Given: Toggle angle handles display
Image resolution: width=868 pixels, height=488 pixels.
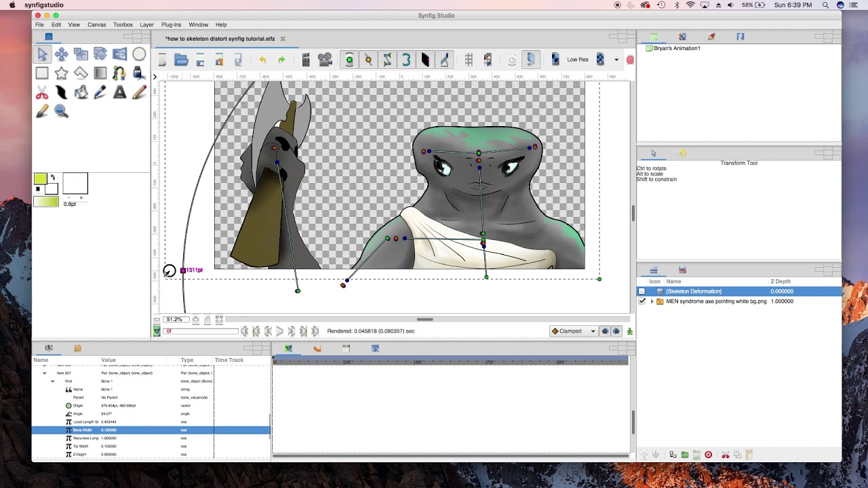Looking at the screenshot, I should (444, 60).
